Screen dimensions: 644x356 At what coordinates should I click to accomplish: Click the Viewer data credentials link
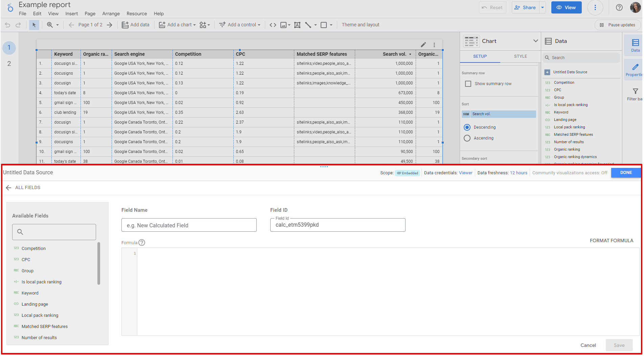465,173
